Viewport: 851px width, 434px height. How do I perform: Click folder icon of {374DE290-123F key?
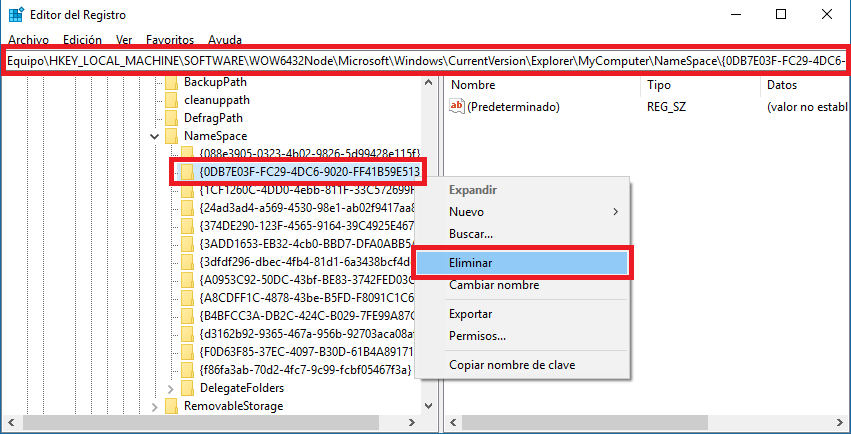(x=187, y=226)
